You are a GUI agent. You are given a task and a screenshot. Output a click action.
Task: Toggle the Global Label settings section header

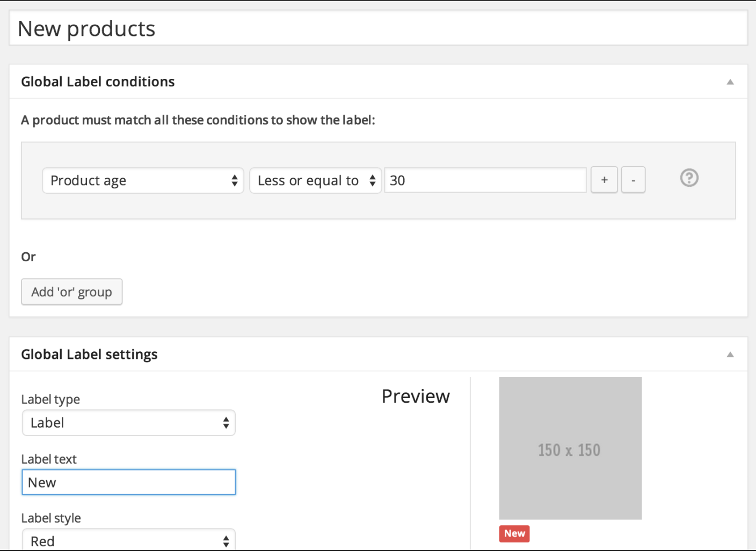tap(89, 354)
